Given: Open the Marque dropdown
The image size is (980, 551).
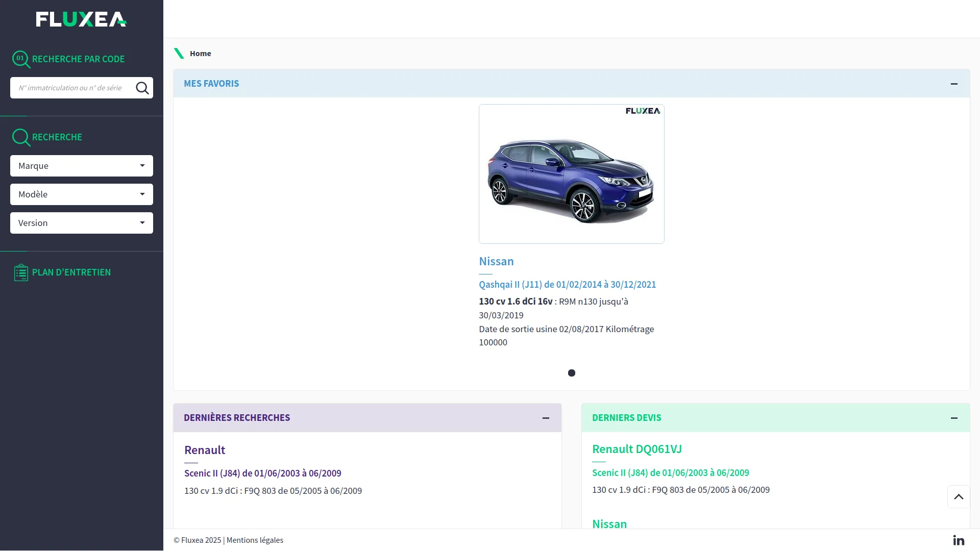Looking at the screenshot, I should (x=82, y=166).
